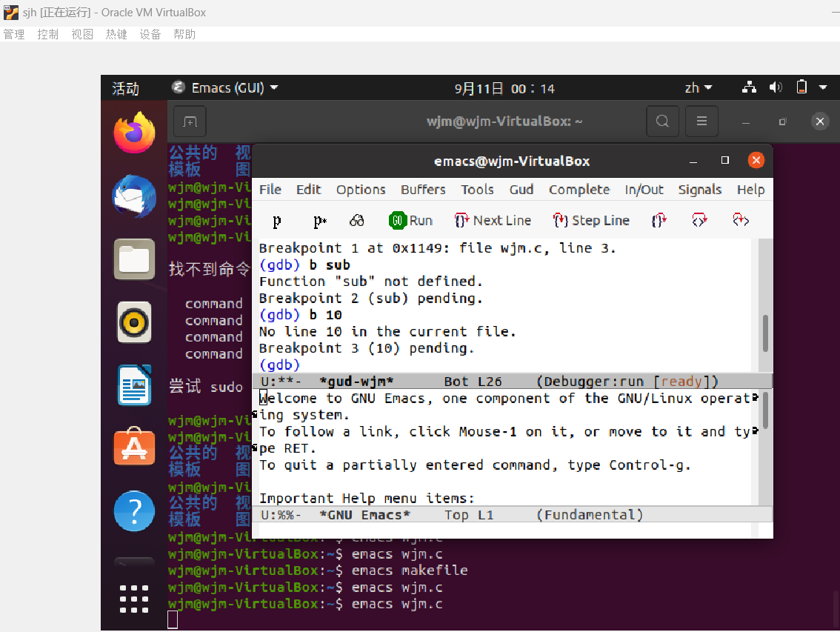Click 'Debugger:run' in gud mode line
840x632 pixels.
tap(593, 382)
